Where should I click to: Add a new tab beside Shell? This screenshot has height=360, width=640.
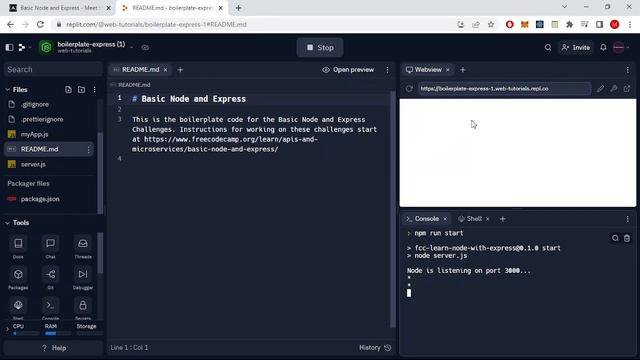click(x=502, y=219)
